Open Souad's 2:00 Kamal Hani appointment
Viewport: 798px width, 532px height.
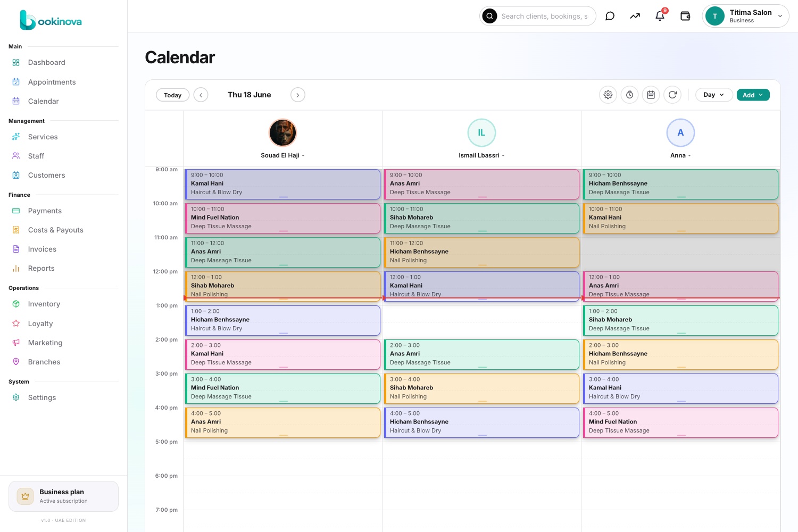pyautogui.click(x=282, y=354)
